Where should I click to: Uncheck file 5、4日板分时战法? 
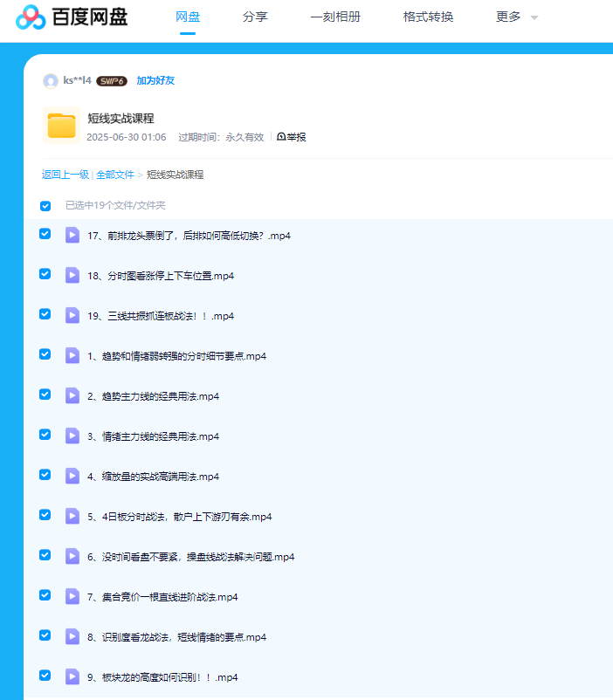point(45,515)
